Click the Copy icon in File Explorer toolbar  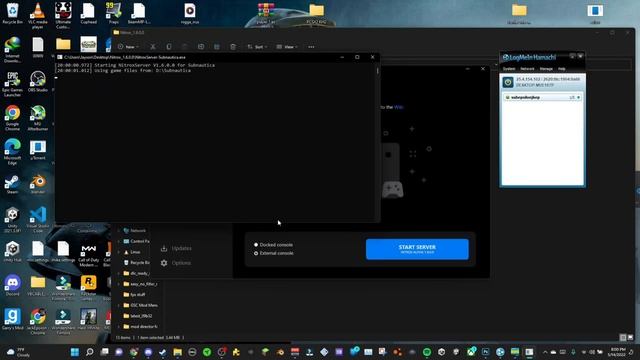[x=169, y=47]
